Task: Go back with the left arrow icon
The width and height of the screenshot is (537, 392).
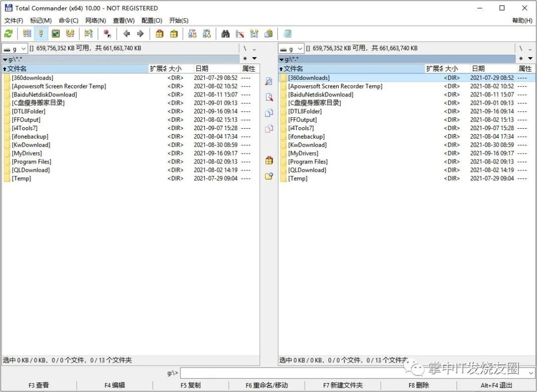Action: pyautogui.click(x=126, y=33)
